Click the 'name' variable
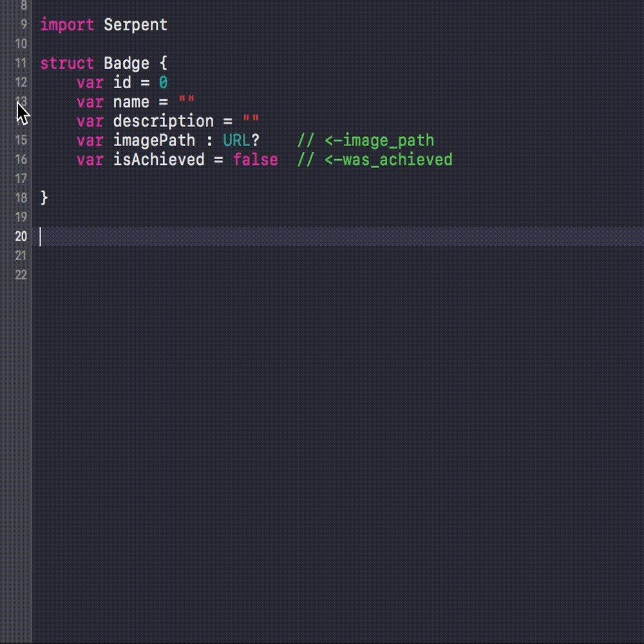The width and height of the screenshot is (644, 644). [131, 102]
